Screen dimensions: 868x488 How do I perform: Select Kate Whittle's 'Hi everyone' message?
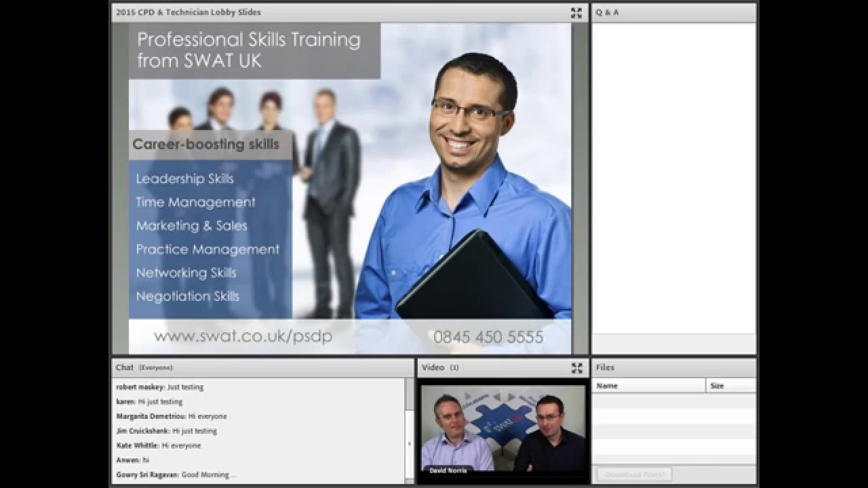pos(159,446)
